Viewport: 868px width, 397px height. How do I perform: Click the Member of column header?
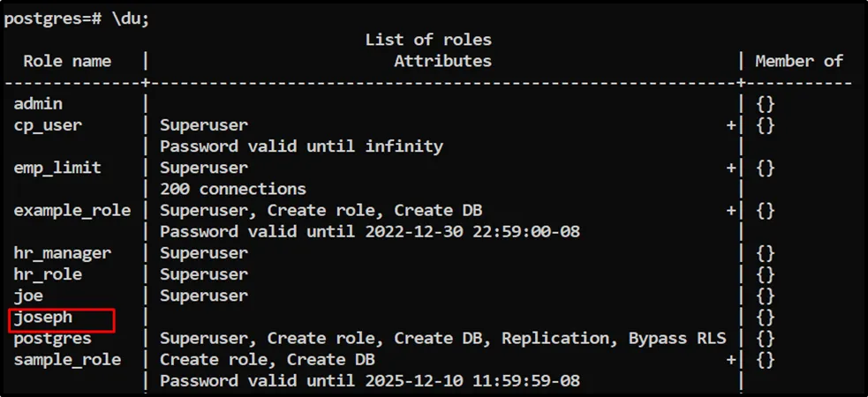[798, 61]
